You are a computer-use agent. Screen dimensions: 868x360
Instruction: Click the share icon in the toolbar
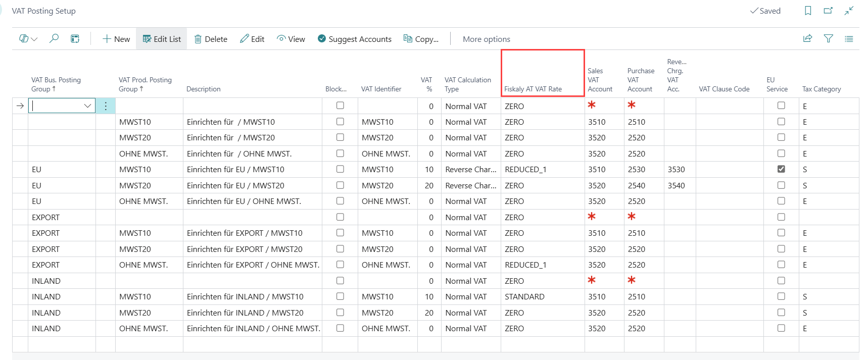tap(807, 38)
